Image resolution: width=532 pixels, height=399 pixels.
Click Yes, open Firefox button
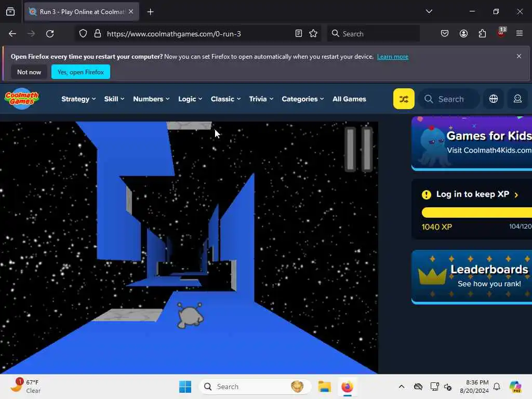tap(81, 72)
